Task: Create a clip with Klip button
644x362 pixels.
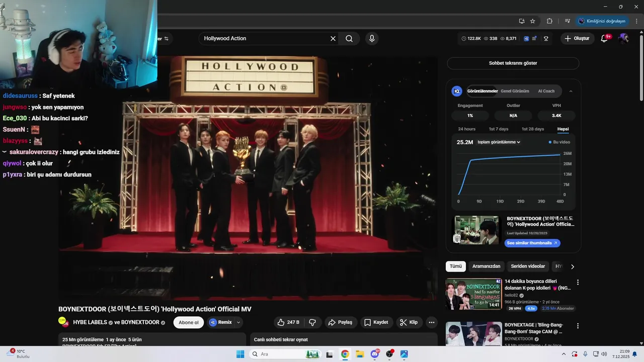Action: click(409, 322)
